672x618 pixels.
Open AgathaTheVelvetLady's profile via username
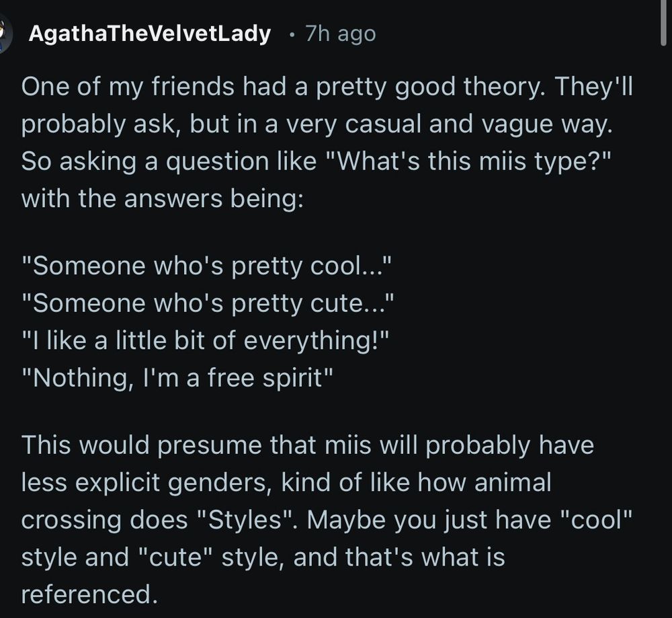click(x=150, y=34)
